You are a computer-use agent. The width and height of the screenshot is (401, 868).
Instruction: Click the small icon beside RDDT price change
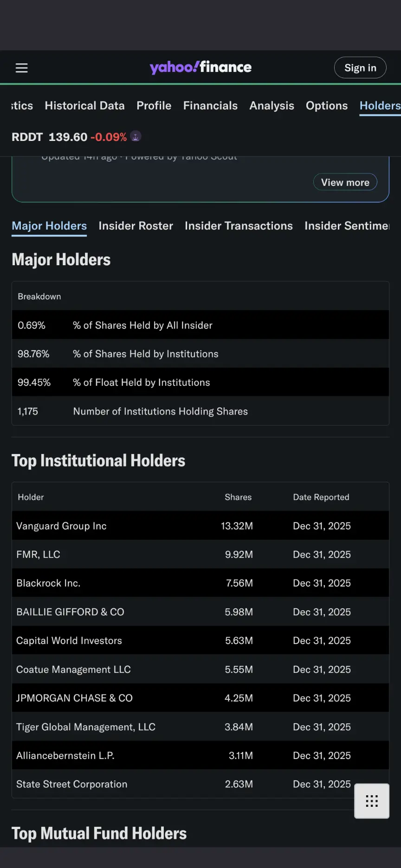(136, 137)
